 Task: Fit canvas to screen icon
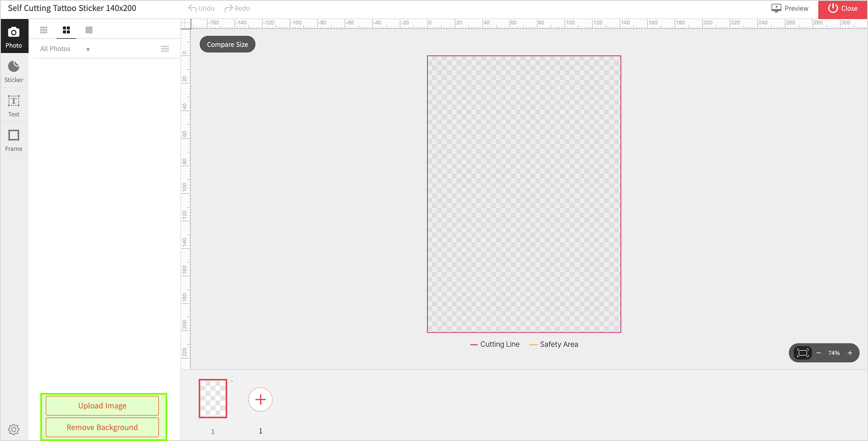coord(802,353)
